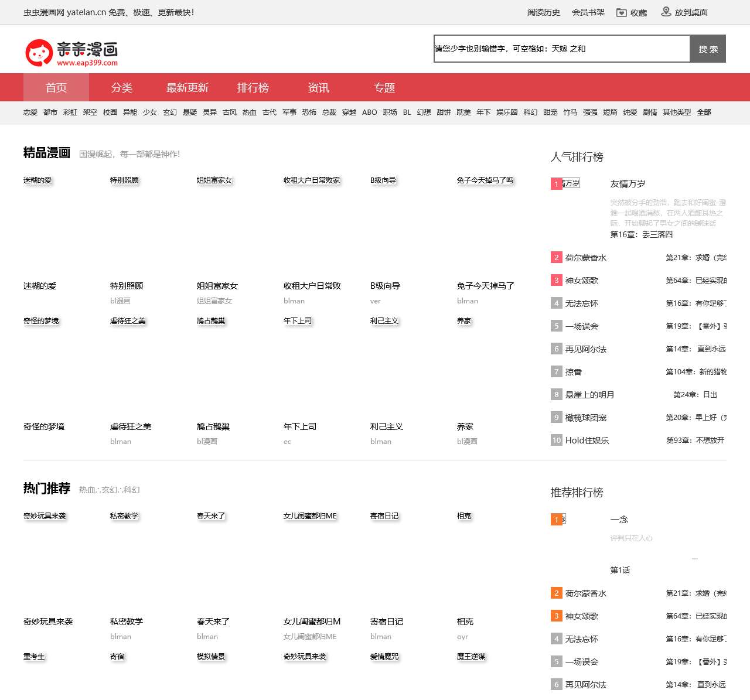The width and height of the screenshot is (750, 700).
Task: Type in the comic search input field
Action: pyautogui.click(x=561, y=49)
